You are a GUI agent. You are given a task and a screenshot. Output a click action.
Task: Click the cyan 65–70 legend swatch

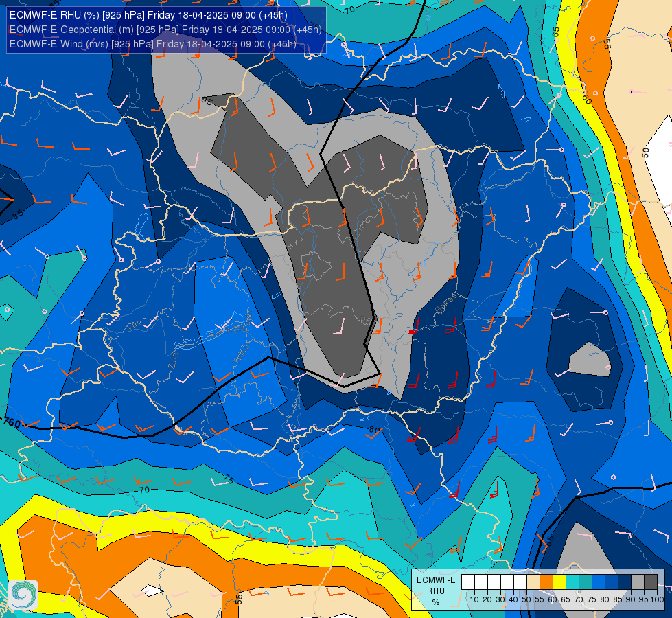click(572, 582)
